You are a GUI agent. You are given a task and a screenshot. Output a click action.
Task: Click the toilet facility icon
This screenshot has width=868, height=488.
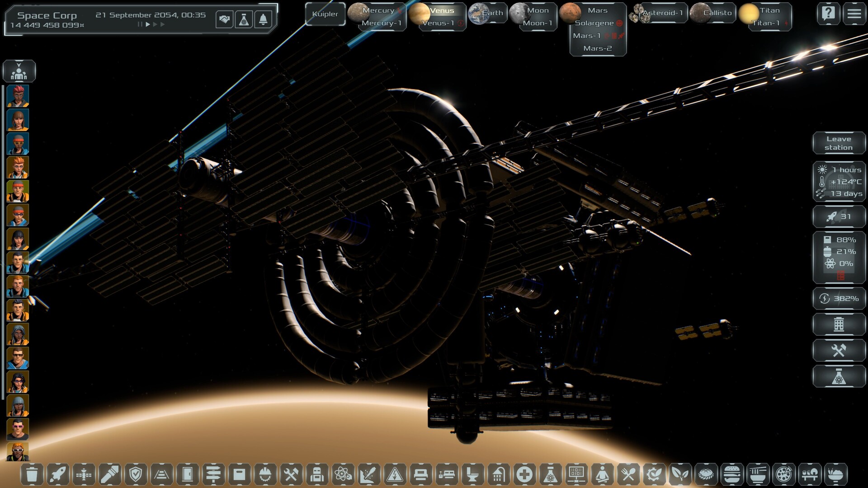pyautogui.click(x=472, y=474)
